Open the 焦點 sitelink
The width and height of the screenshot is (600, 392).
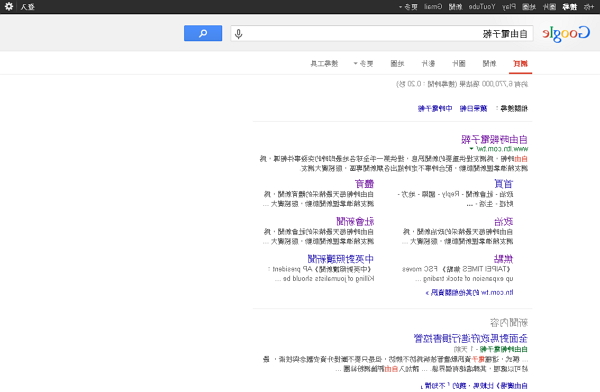point(504,259)
